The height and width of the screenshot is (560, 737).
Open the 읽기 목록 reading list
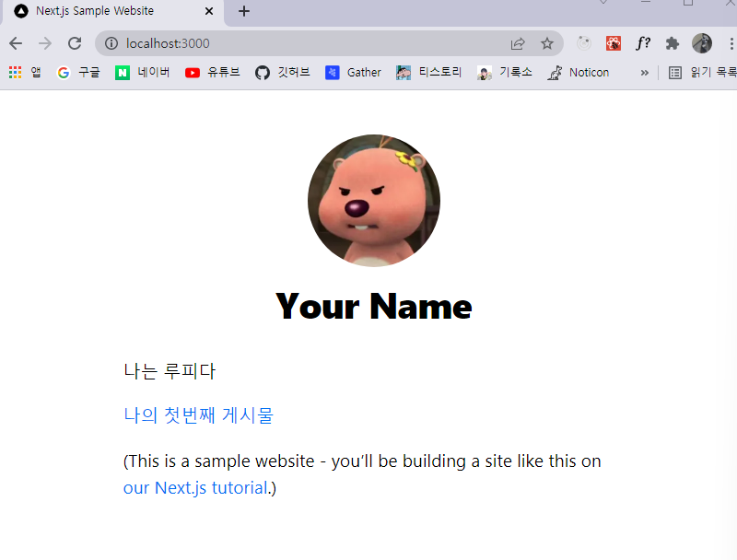(702, 73)
